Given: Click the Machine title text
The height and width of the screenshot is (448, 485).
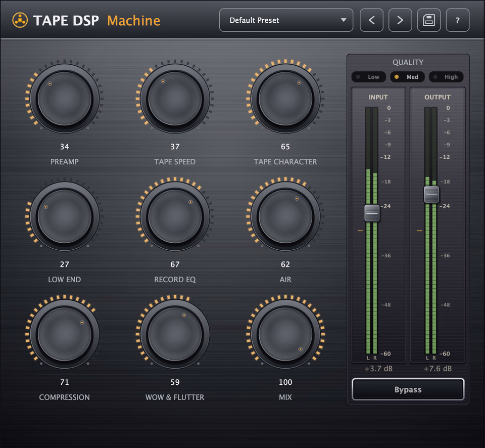Looking at the screenshot, I should tap(133, 21).
